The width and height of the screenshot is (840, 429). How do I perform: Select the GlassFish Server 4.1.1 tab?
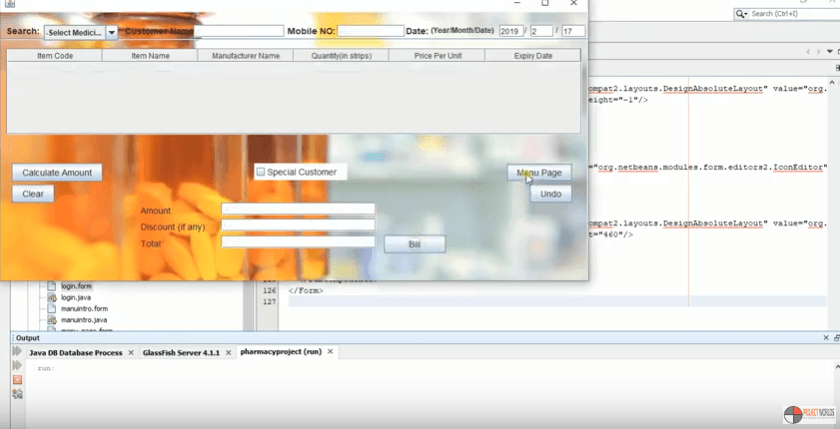(180, 353)
